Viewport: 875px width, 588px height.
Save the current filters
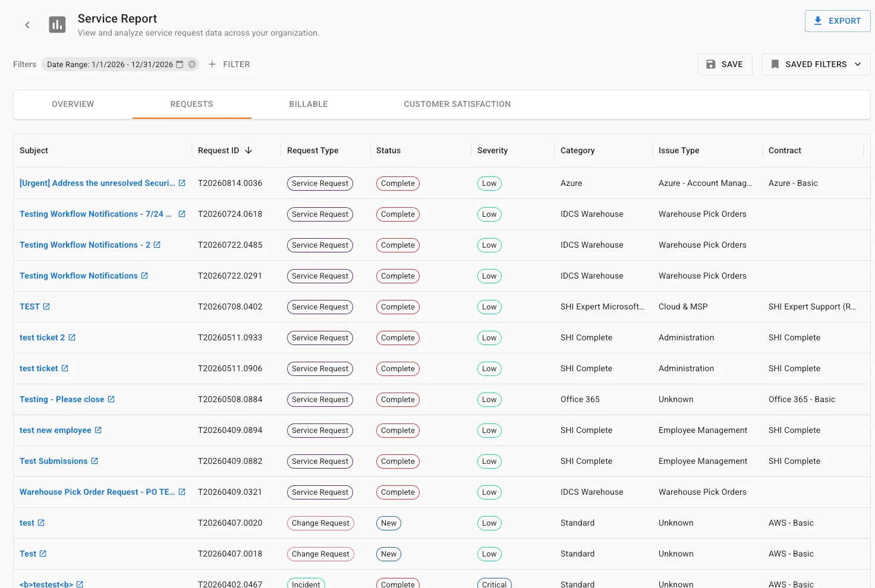725,64
